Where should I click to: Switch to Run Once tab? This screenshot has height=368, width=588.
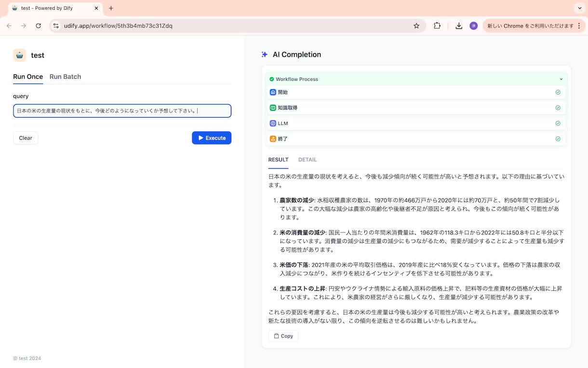[28, 77]
